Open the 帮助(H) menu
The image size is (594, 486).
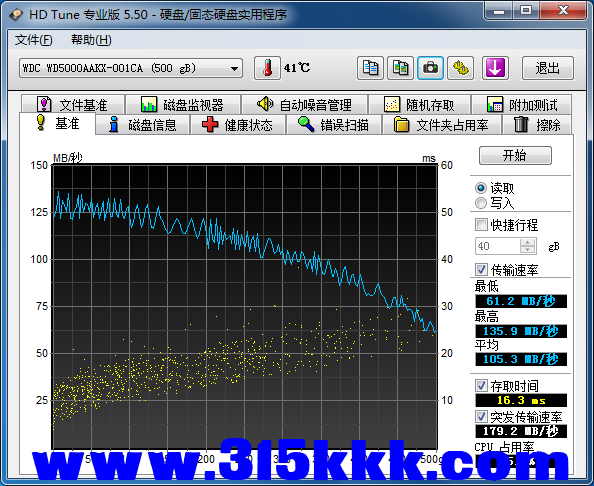[x=91, y=40]
